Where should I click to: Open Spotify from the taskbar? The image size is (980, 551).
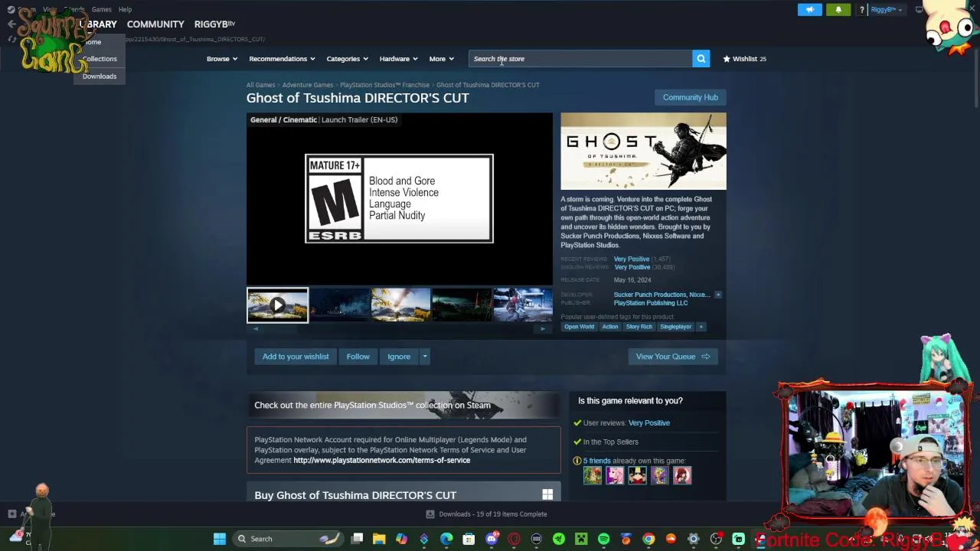(603, 539)
